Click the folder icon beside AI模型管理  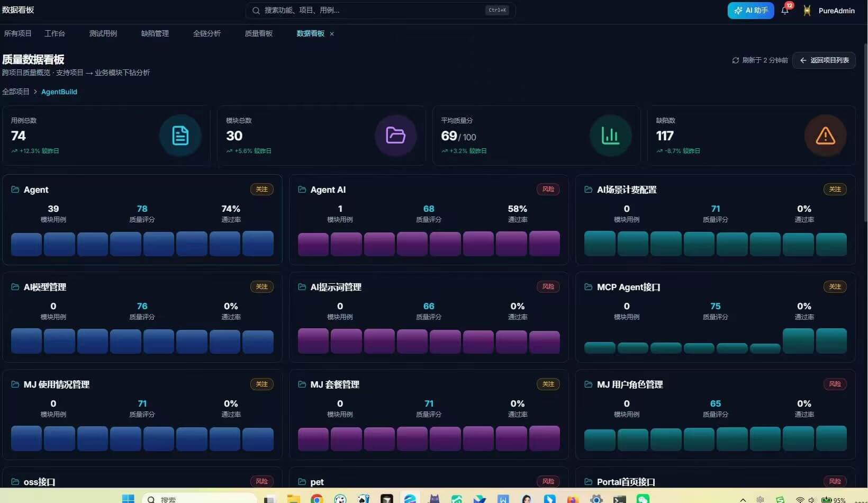pyautogui.click(x=15, y=287)
